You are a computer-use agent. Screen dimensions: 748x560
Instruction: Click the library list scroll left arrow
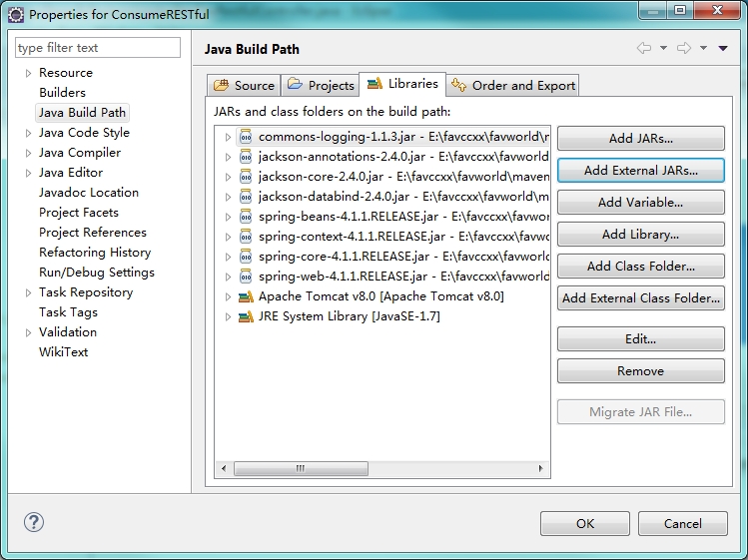pyautogui.click(x=224, y=468)
